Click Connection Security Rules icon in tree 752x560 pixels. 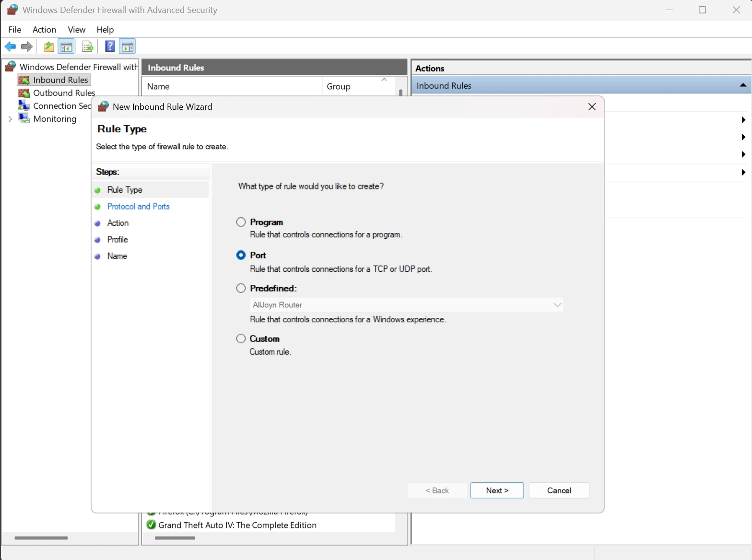click(24, 105)
